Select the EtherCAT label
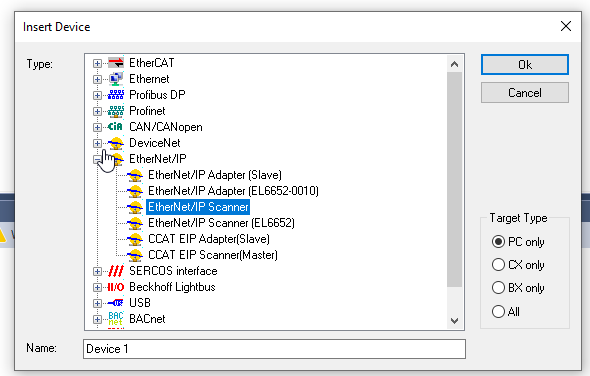590x376 pixels. pos(152,63)
